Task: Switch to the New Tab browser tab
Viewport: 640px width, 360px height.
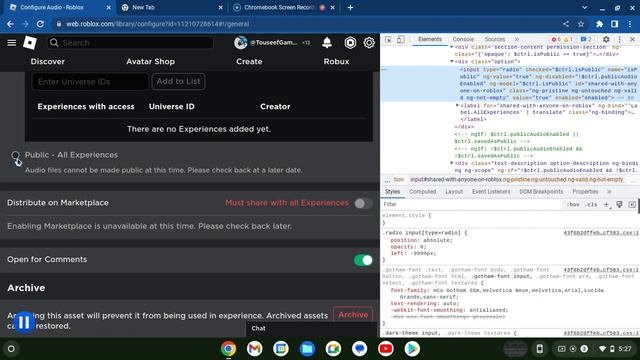Action: click(173, 7)
